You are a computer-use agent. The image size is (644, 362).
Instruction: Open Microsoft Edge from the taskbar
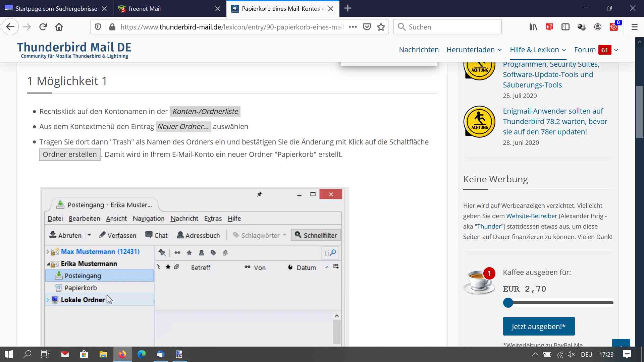click(x=142, y=354)
